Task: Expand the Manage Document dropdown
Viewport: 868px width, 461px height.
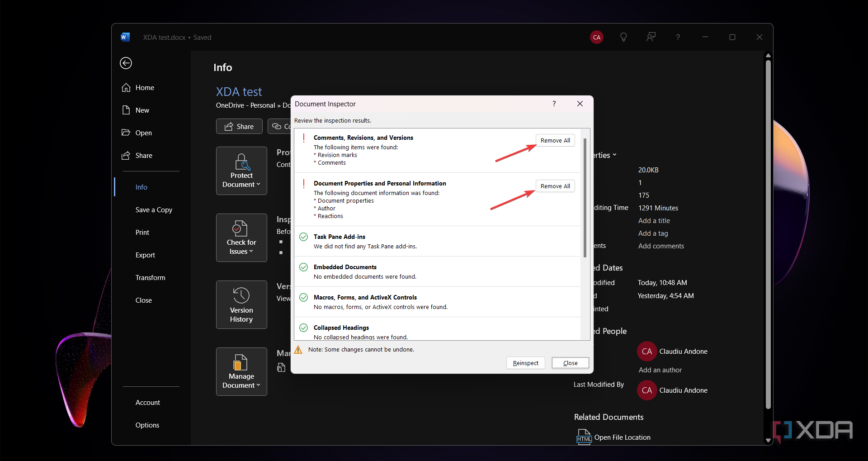Action: pos(241,372)
